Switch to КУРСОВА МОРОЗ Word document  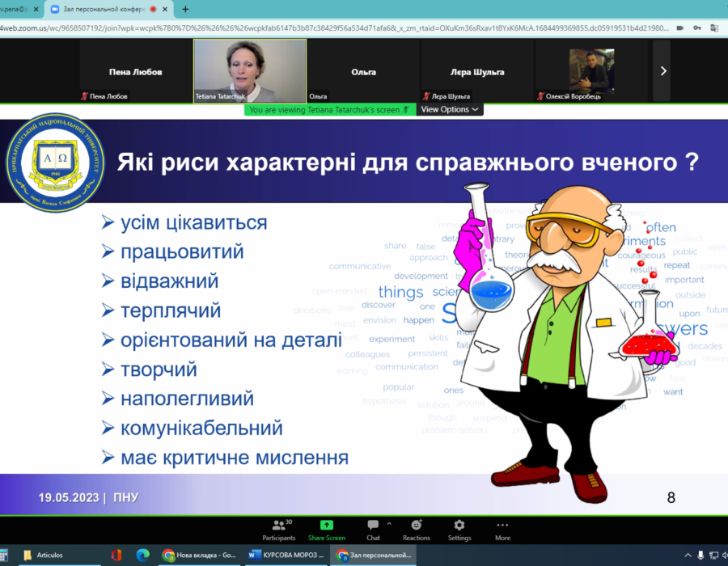point(286,555)
